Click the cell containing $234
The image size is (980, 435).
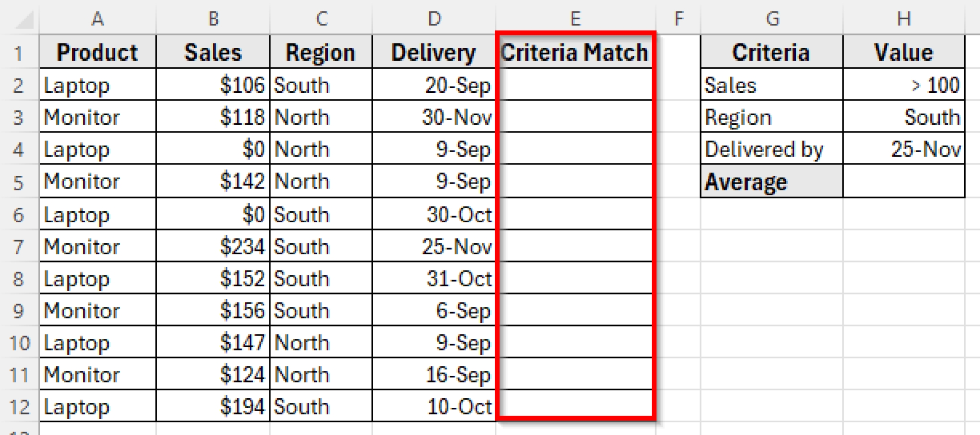pos(213,246)
